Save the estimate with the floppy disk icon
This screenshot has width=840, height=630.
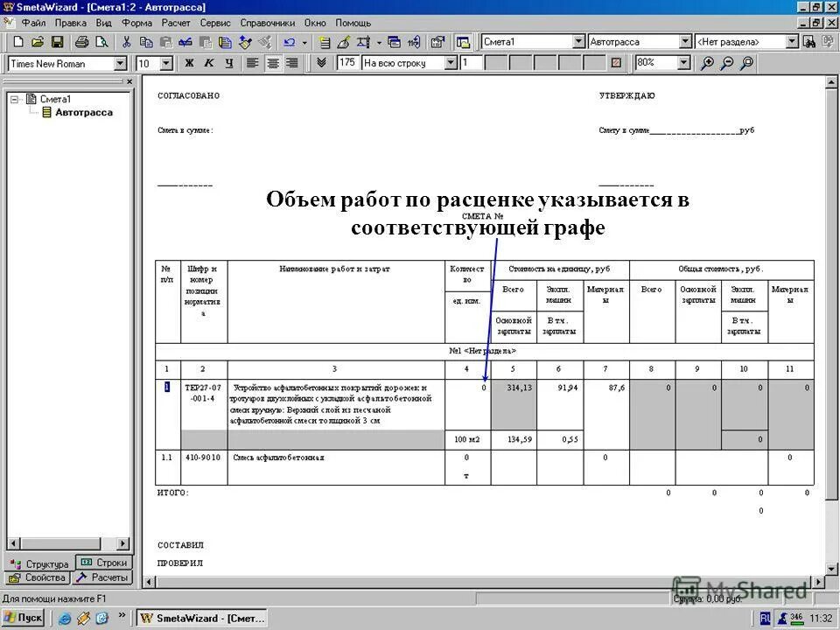[x=57, y=42]
